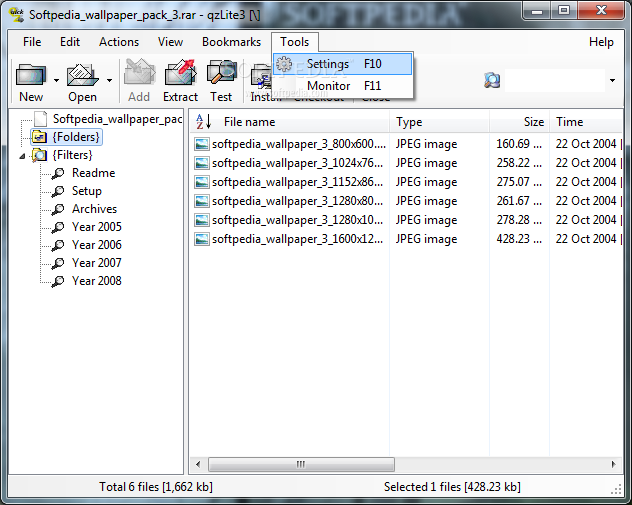Click the Year 2007 filter magnifier icon
The height and width of the screenshot is (505, 632).
click(58, 263)
